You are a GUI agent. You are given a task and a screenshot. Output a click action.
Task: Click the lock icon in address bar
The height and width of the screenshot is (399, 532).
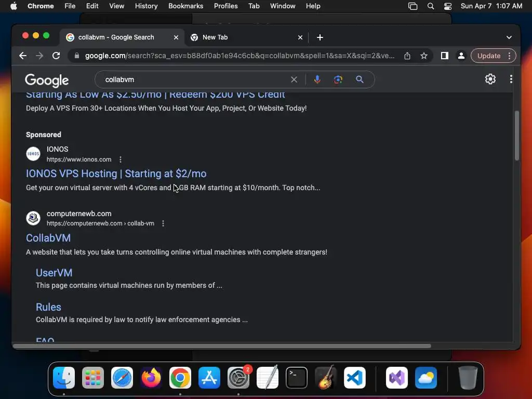[77, 56]
